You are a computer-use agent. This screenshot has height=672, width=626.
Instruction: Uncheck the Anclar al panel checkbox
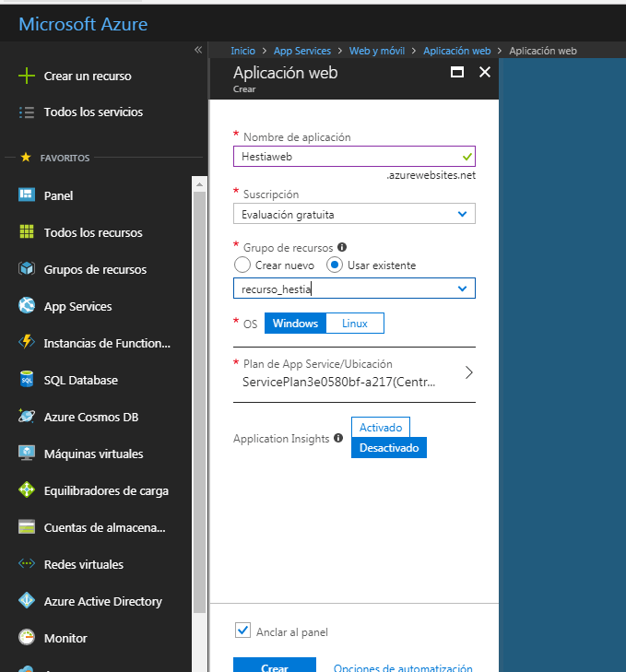[243, 631]
